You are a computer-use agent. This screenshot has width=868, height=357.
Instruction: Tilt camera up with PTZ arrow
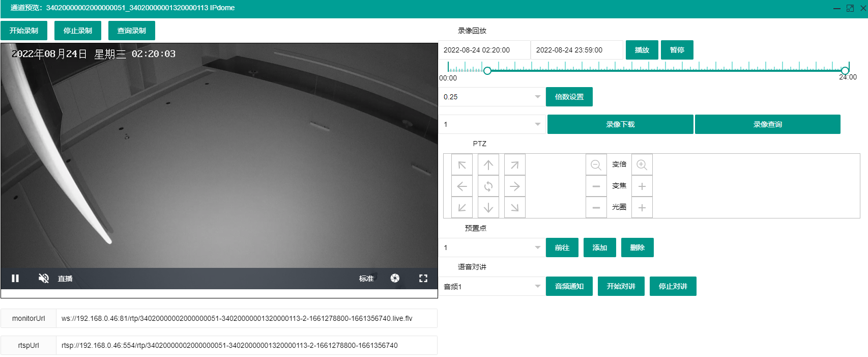[488, 165]
